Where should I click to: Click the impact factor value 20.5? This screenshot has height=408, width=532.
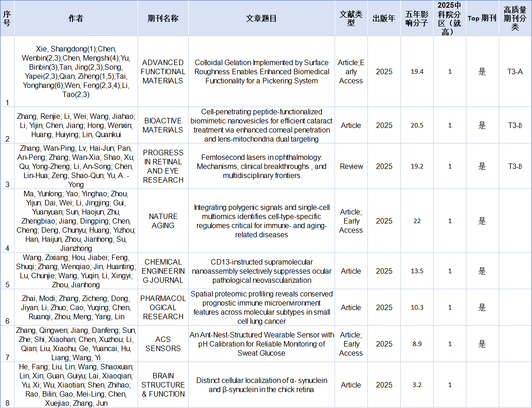tap(417, 125)
